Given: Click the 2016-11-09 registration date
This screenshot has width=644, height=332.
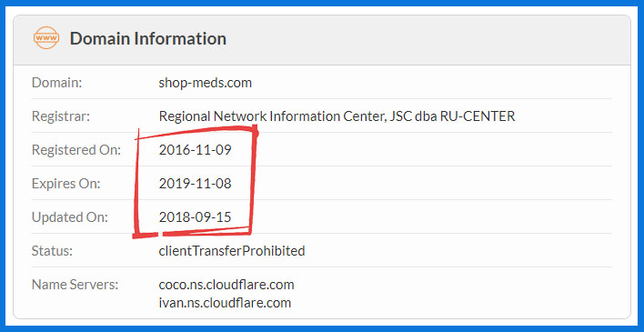Looking at the screenshot, I should pyautogui.click(x=195, y=150).
